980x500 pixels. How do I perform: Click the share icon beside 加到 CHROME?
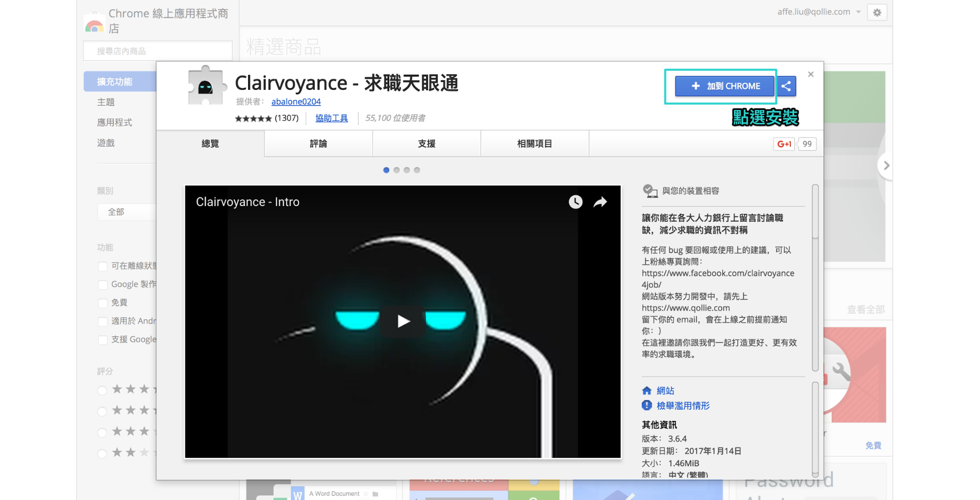(786, 86)
